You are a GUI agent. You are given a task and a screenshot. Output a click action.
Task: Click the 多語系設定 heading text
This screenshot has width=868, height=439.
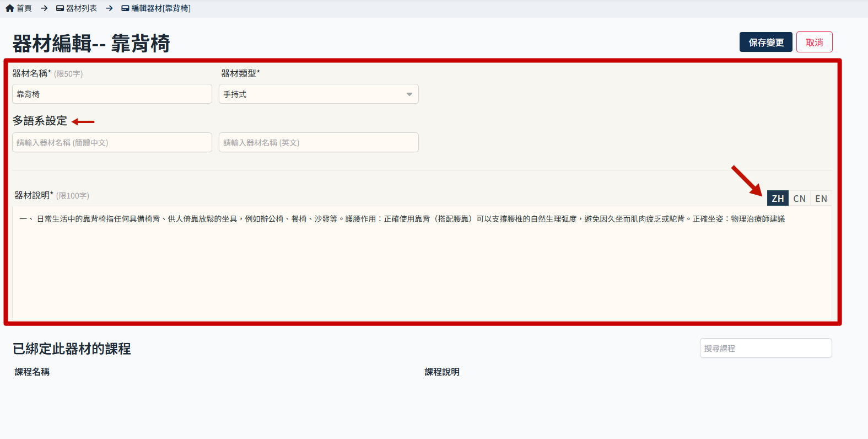(40, 121)
